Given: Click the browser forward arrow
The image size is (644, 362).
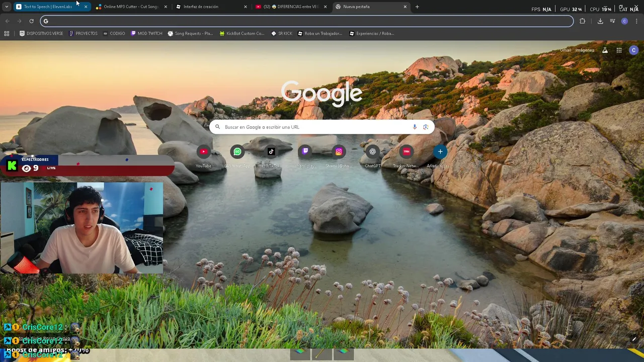Looking at the screenshot, I should click(19, 21).
